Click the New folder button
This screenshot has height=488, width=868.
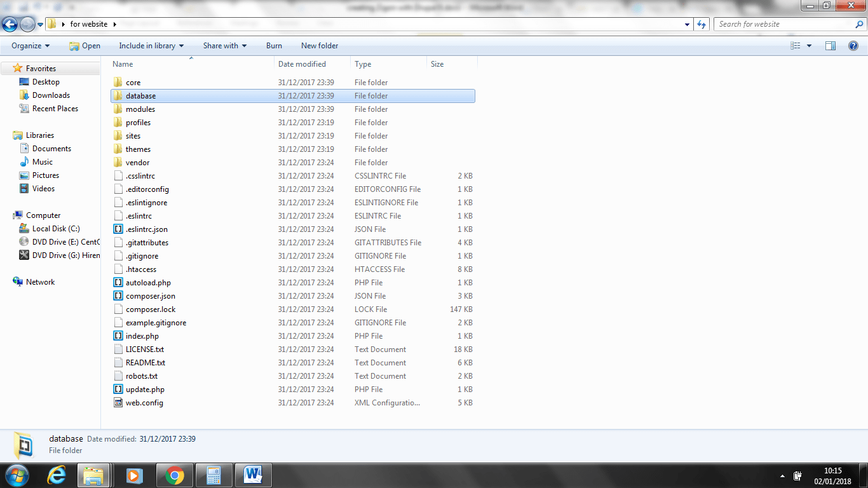[320, 46]
